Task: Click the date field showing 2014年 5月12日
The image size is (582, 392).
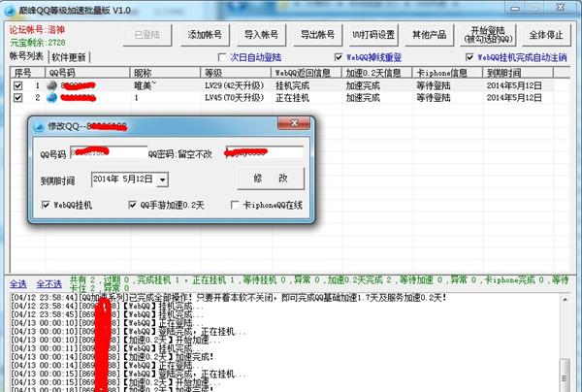Action: [x=130, y=180]
